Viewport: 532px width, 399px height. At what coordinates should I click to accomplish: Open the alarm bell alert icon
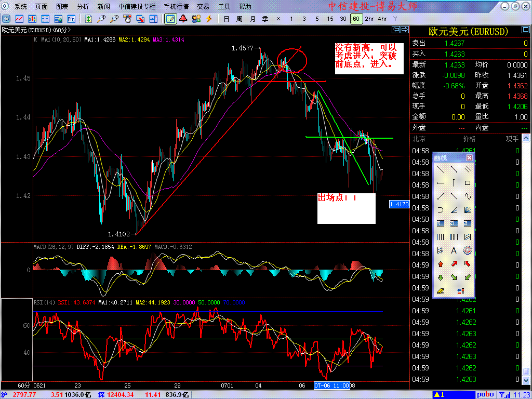point(183,19)
